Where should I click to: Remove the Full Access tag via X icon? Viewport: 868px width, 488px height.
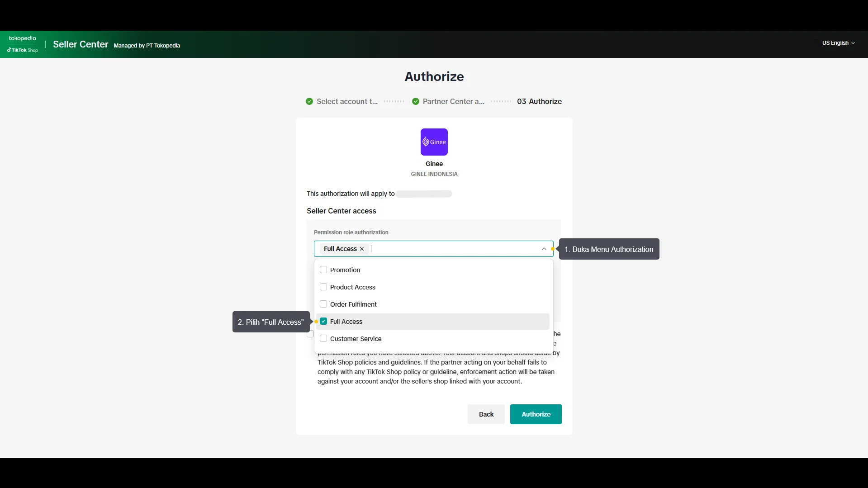pos(362,249)
